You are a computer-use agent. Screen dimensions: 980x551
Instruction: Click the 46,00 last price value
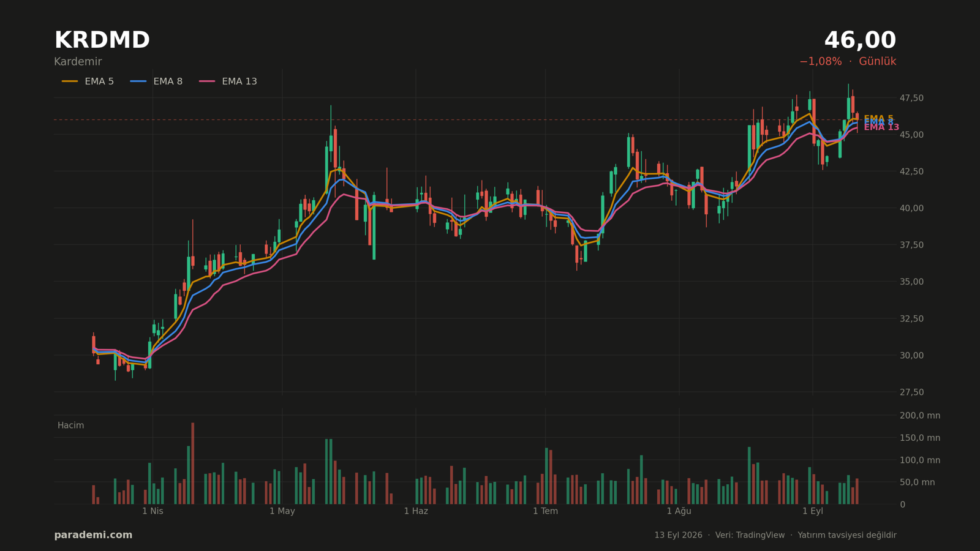[x=860, y=40]
